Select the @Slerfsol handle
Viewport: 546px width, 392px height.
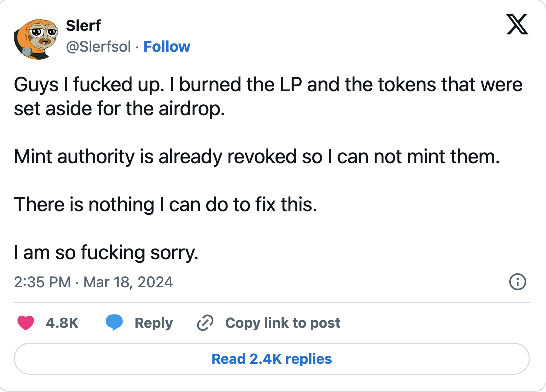click(99, 46)
